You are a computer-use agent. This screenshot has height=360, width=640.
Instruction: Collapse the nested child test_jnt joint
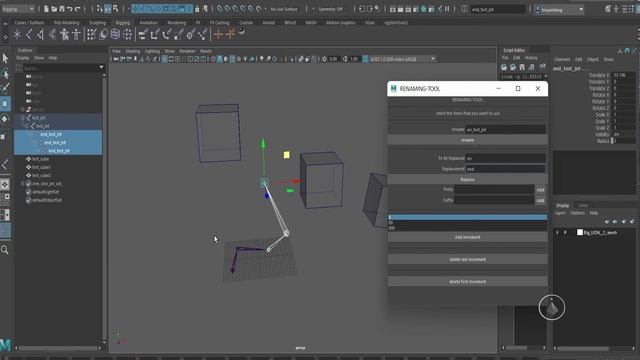click(x=27, y=126)
